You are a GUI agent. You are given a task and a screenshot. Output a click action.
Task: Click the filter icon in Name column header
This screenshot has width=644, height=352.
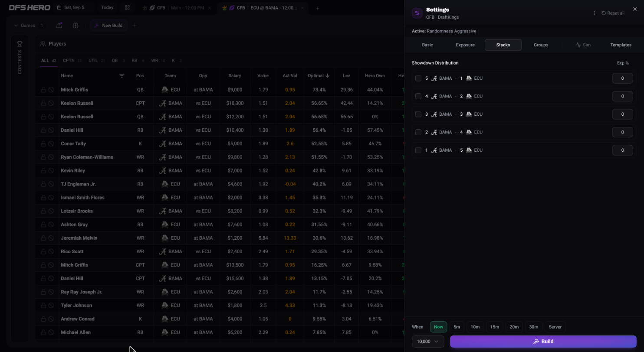pyautogui.click(x=122, y=75)
